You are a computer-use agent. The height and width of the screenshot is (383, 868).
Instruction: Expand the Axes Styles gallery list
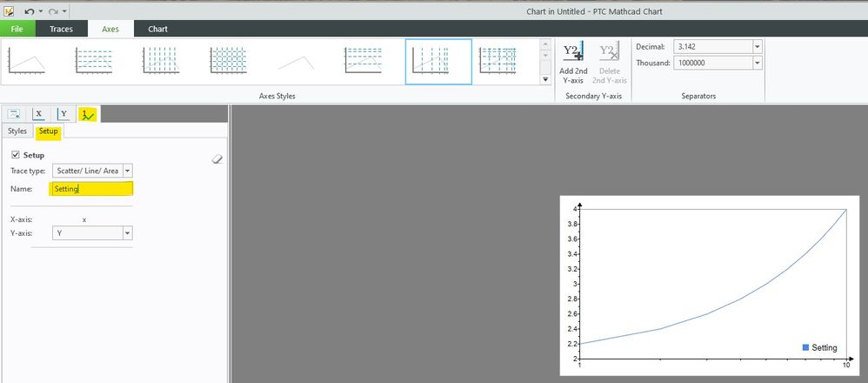(545, 80)
